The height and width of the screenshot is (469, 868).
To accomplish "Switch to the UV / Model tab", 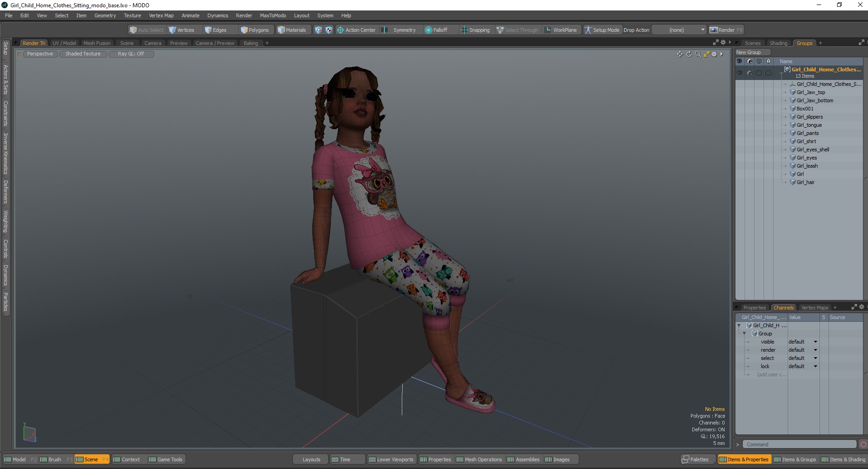I will 64,43.
